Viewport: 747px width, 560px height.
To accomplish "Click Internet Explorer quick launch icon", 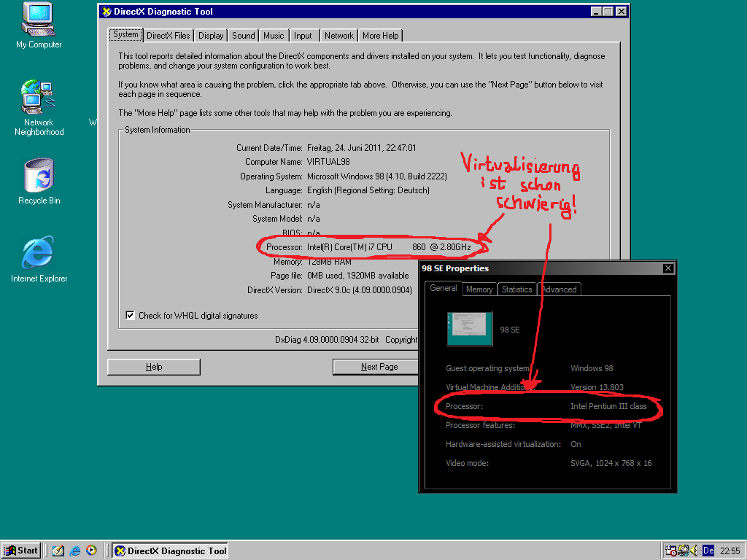I will pyautogui.click(x=74, y=551).
